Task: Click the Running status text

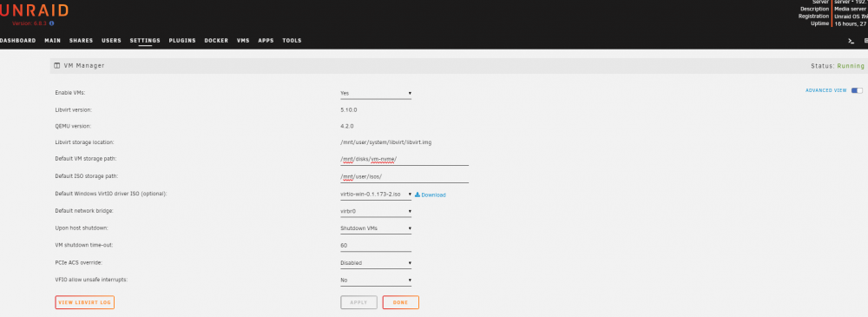Action: (x=851, y=66)
